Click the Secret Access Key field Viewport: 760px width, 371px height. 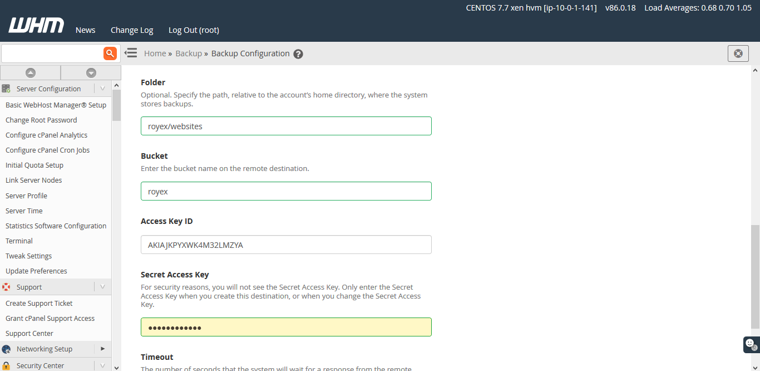[x=286, y=327]
